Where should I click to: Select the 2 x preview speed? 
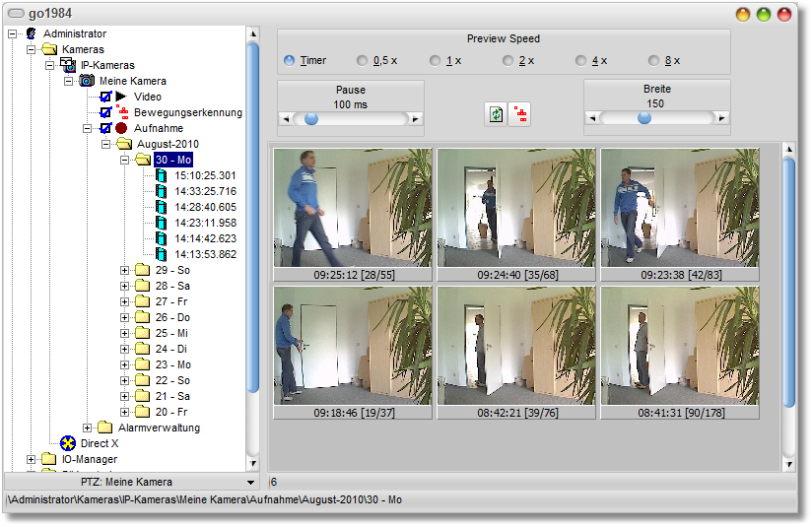coord(508,60)
